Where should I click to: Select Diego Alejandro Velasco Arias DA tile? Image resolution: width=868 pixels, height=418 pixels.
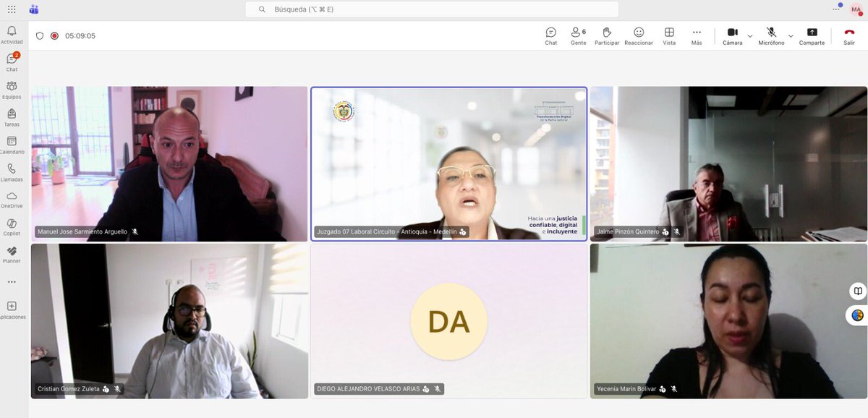coord(449,321)
